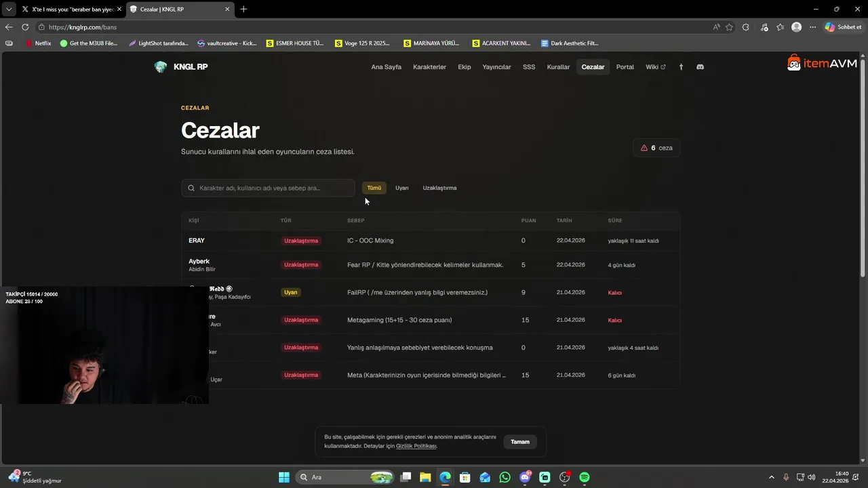
Task: Open WhatsApp from taskbar
Action: coord(505,477)
